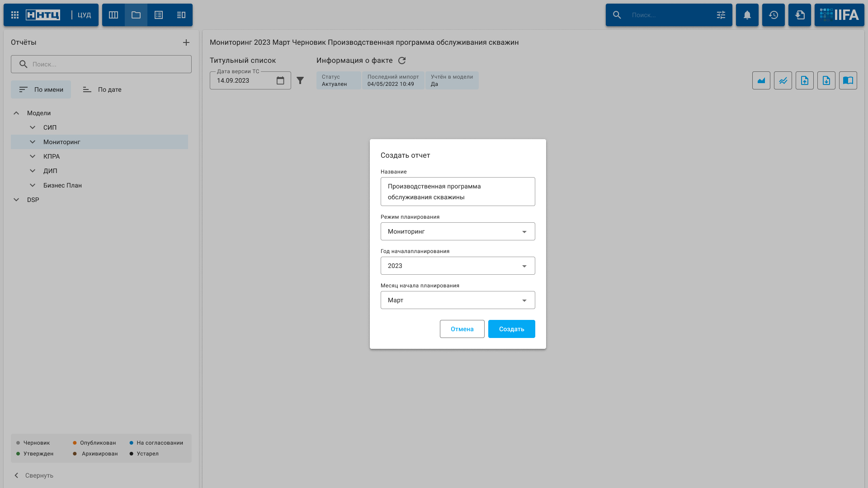
Task: Click the search filter sliders icon
Action: [721, 15]
